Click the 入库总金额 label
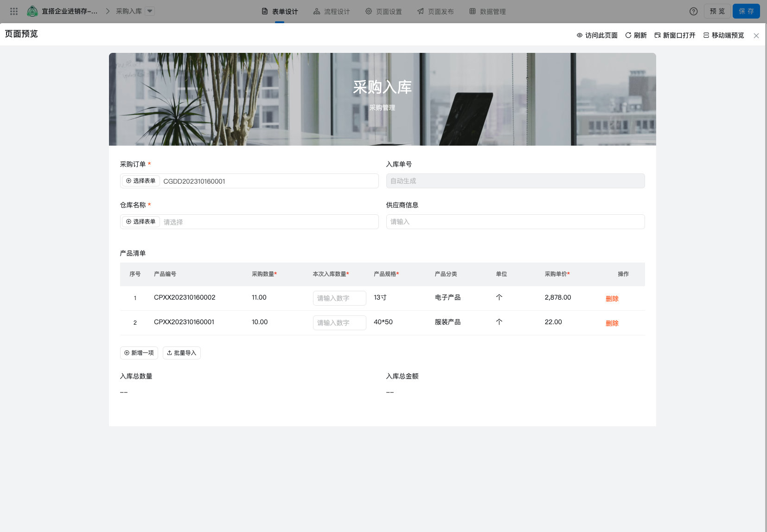The height and width of the screenshot is (532, 767). pos(403,376)
